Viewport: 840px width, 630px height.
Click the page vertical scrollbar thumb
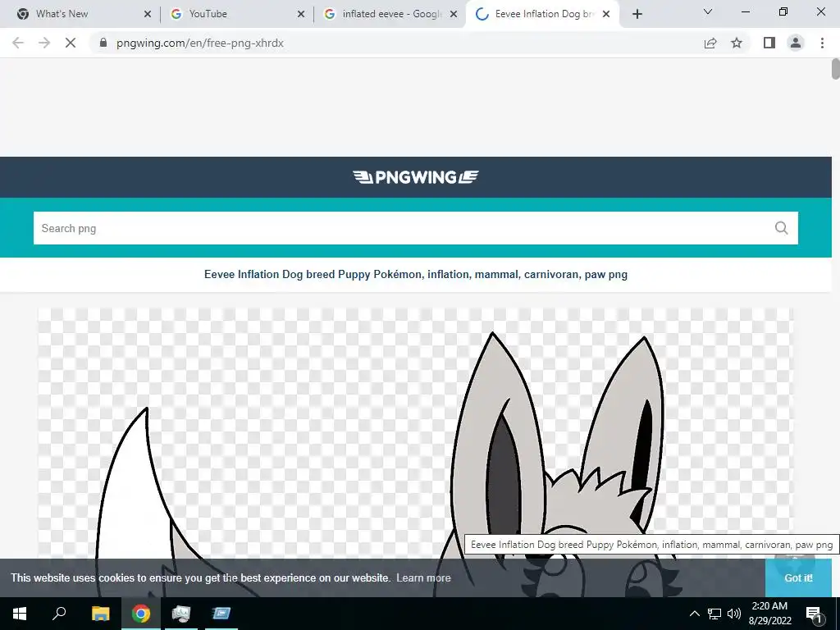836,70
